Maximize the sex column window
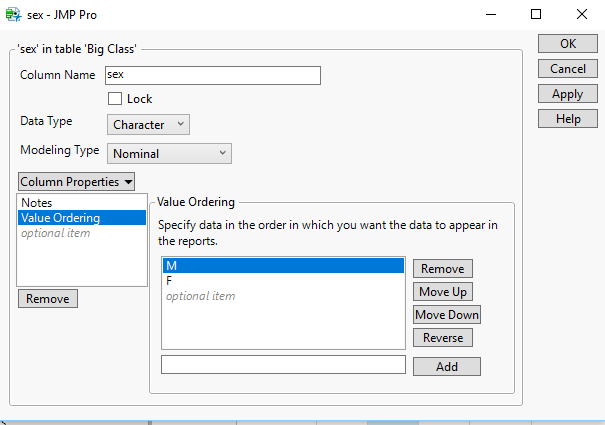605x425 pixels. pyautogui.click(x=536, y=15)
